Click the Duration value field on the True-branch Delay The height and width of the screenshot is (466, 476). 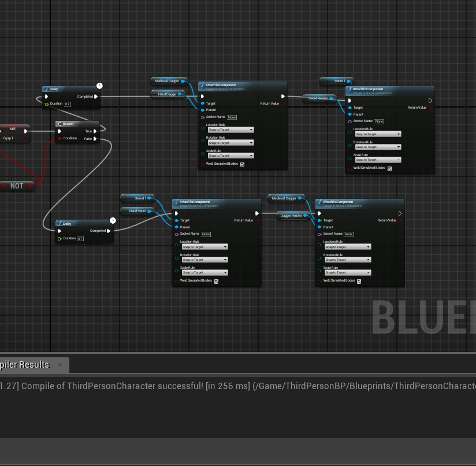pyautogui.click(x=68, y=104)
